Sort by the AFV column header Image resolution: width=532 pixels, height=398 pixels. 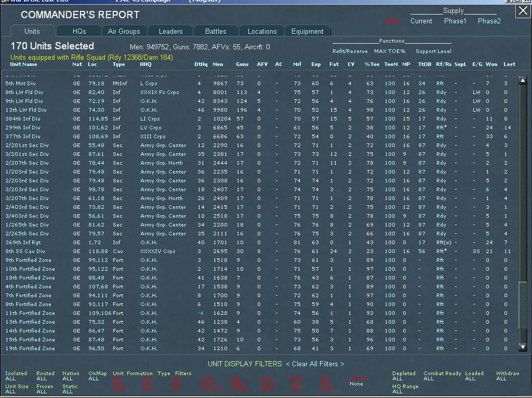(x=262, y=64)
